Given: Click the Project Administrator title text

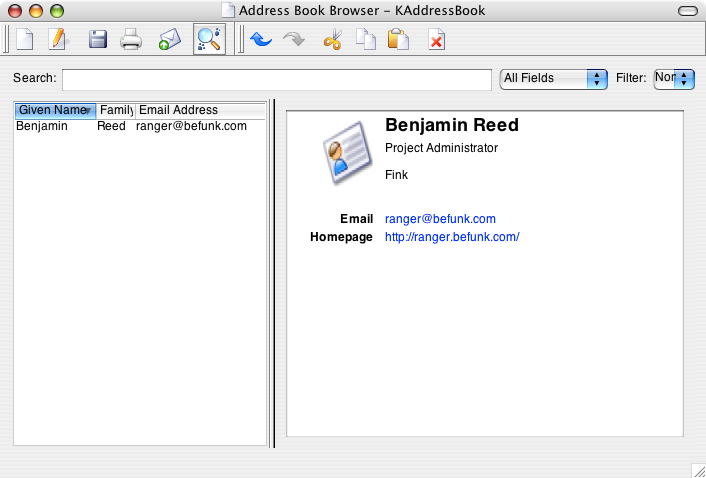Looking at the screenshot, I should click(441, 148).
